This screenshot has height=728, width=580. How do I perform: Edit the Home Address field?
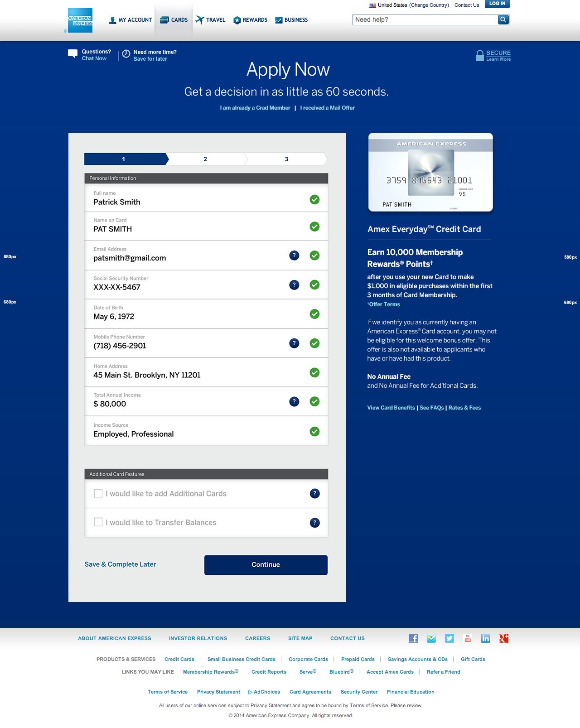(206, 372)
